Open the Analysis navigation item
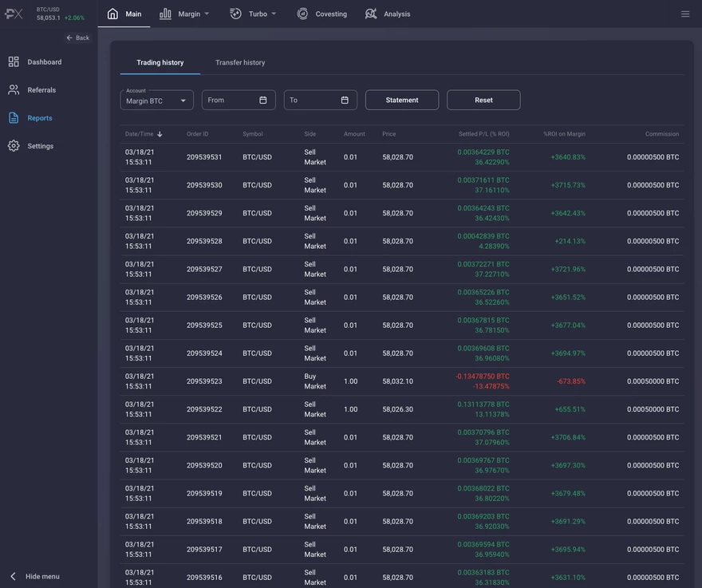The image size is (702, 588). pyautogui.click(x=388, y=14)
